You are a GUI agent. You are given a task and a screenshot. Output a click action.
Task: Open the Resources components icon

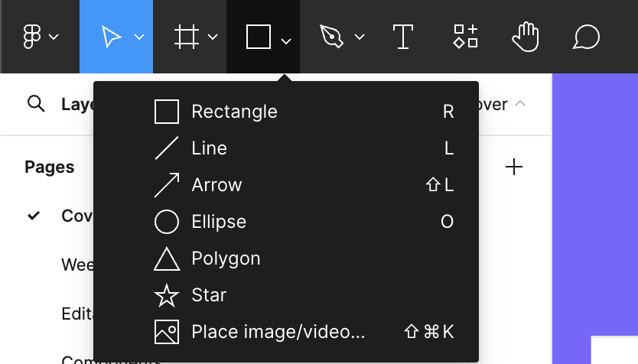pyautogui.click(x=465, y=37)
